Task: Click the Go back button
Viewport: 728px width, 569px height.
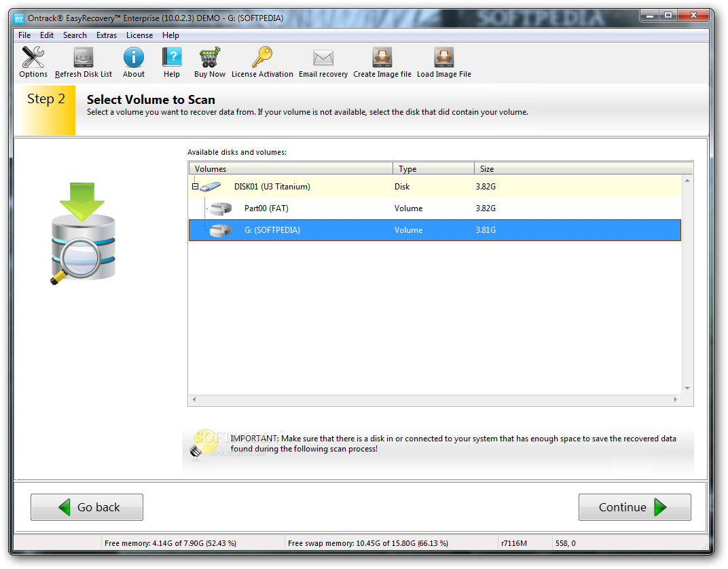Action: (87, 507)
